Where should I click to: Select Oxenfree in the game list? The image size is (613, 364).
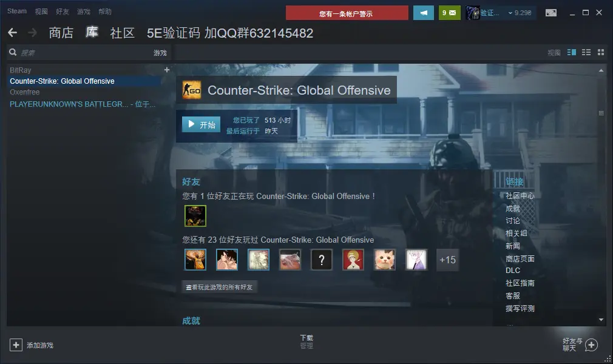tap(25, 92)
